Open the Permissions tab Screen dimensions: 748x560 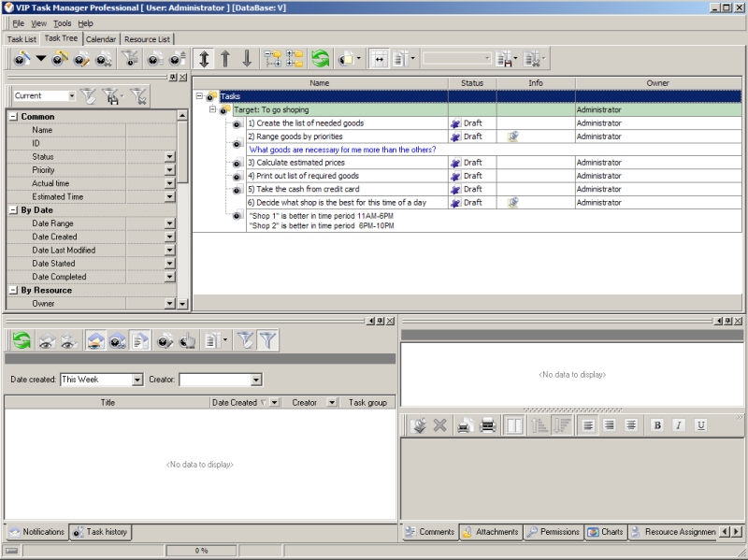coord(554,532)
